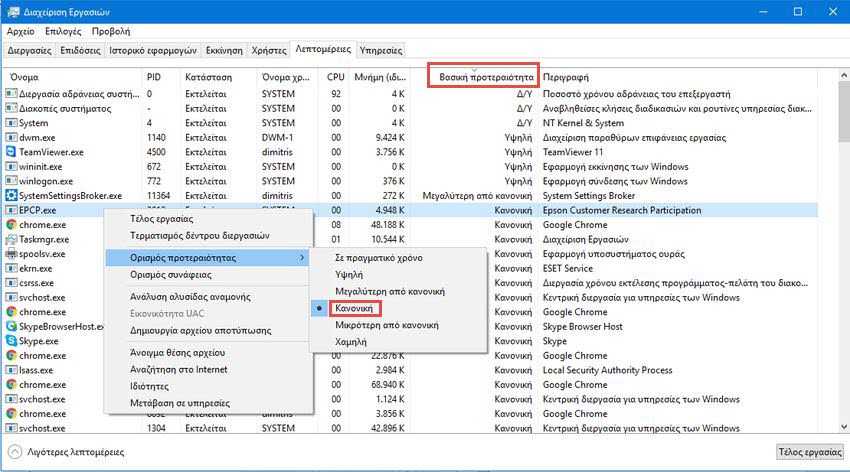This screenshot has height=472, width=850.
Task: Switch to the Υπηρεσίες tab
Action: coord(381,50)
